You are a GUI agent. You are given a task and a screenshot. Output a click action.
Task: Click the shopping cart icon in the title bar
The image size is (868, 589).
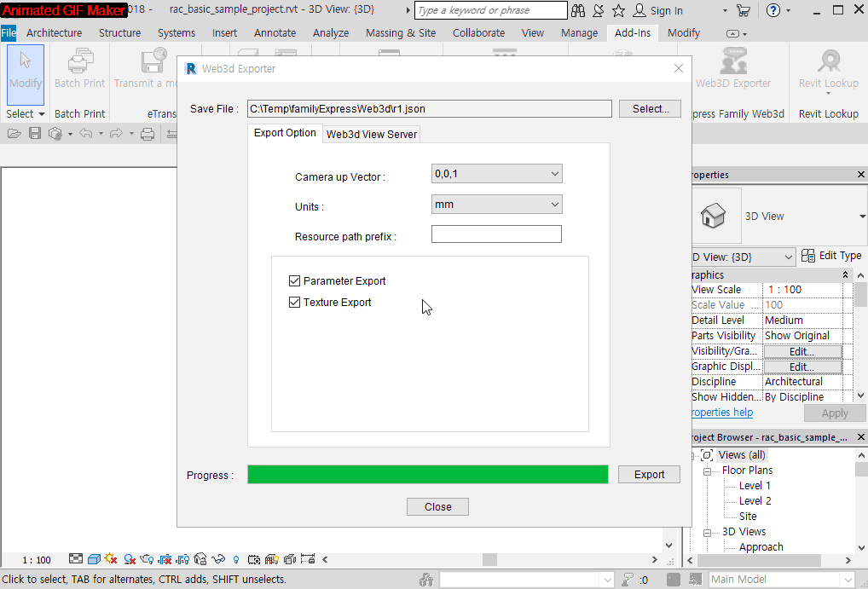744,10
